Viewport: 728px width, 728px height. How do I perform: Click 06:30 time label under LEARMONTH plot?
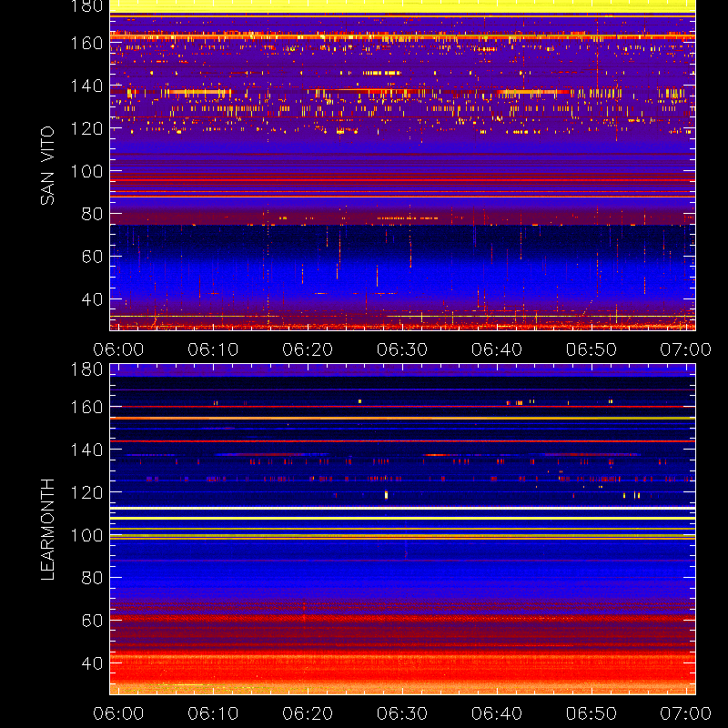[x=402, y=713]
